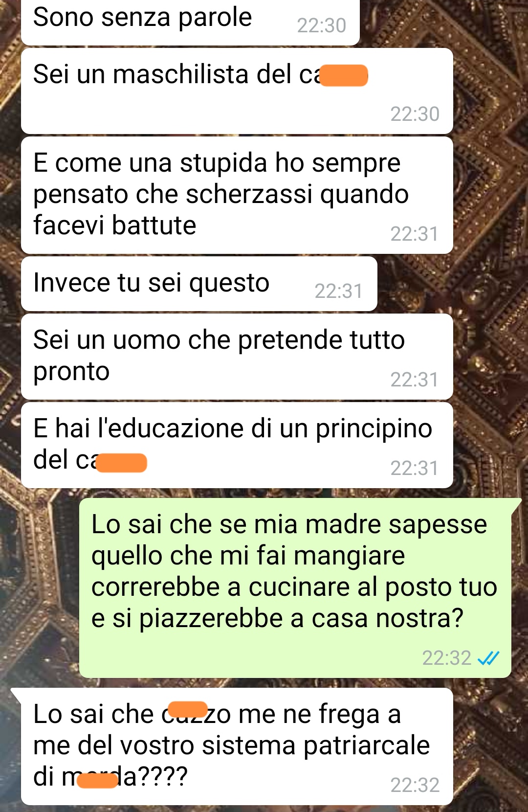
Task: Click the orange censor mark over 'Lo sai che'
Action: 188,709
